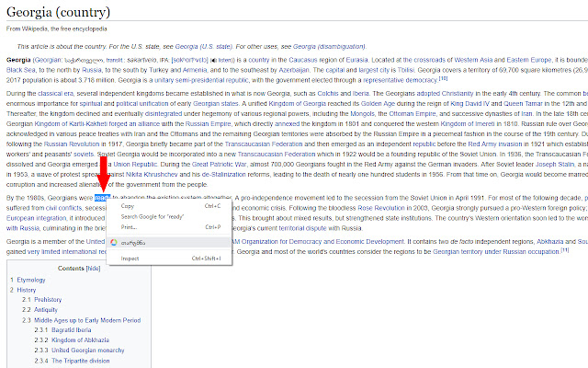Select Print... in the context menu
The image size is (588, 368).
point(129,226)
